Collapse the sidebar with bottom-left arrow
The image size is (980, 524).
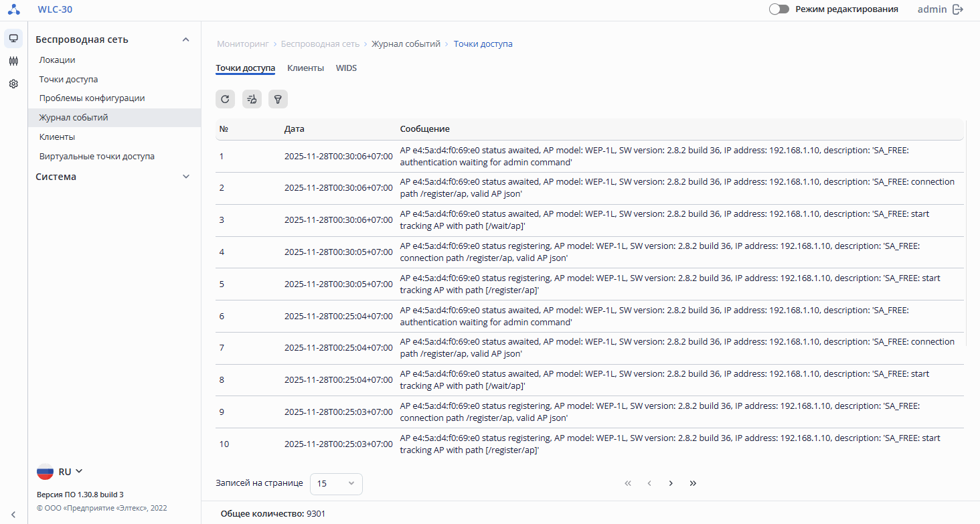[13, 514]
